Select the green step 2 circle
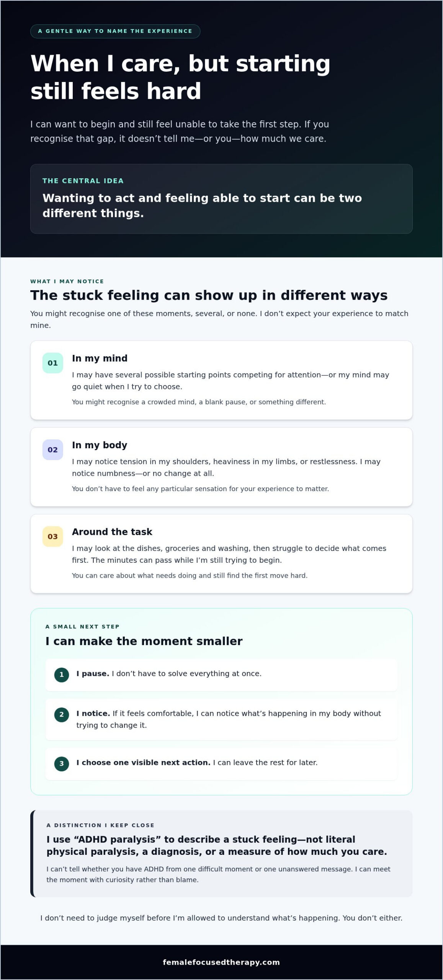This screenshot has width=443, height=980. [62, 715]
